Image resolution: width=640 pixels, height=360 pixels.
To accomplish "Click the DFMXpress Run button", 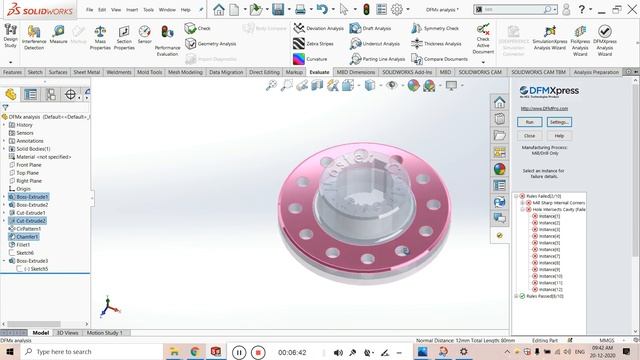I will click(x=529, y=122).
